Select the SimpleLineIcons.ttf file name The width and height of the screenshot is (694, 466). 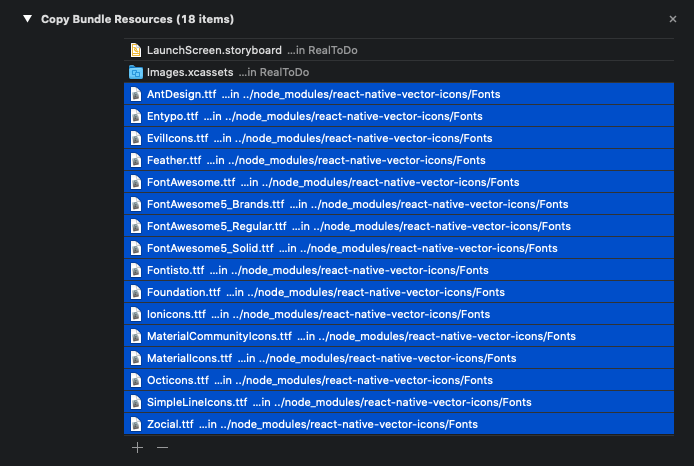197,402
